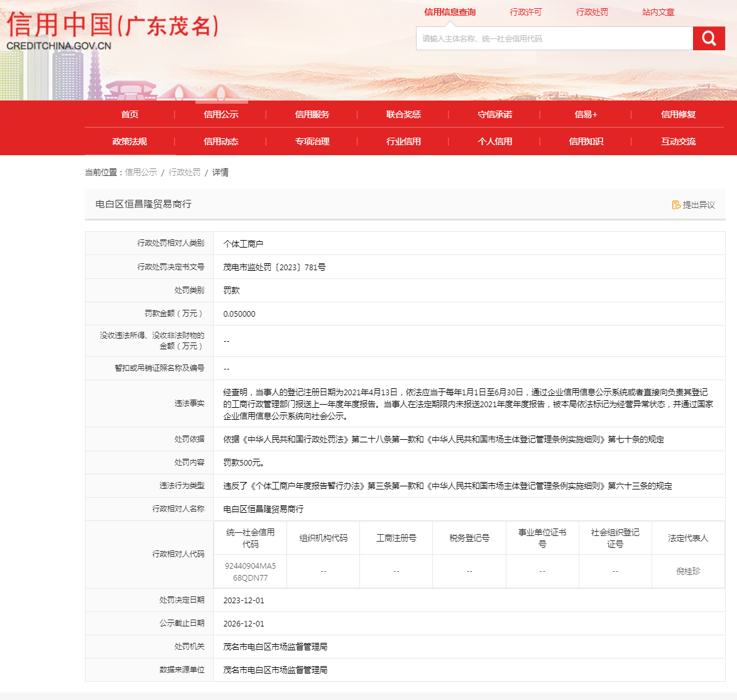Open the 信用公示 navigation menu item
This screenshot has height=700, width=737.
point(221,114)
